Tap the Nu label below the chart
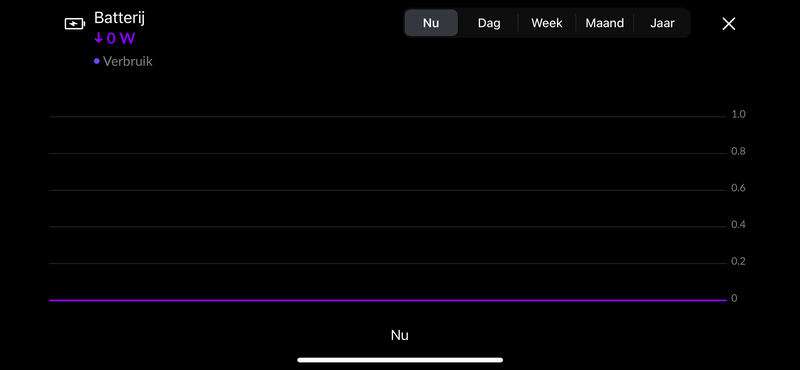Image resolution: width=800 pixels, height=370 pixels. (399, 335)
